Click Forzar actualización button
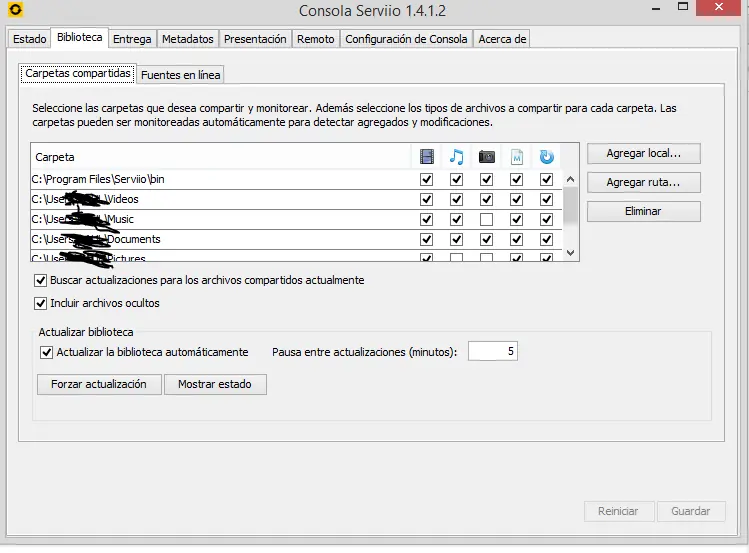The width and height of the screenshot is (749, 553). coord(99,384)
